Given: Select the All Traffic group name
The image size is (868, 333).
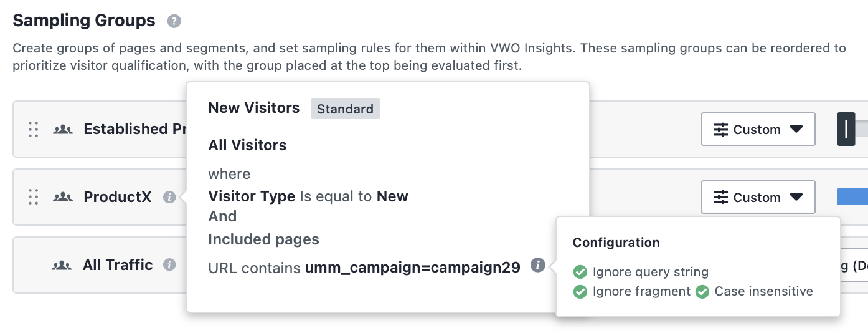Looking at the screenshot, I should [118, 265].
